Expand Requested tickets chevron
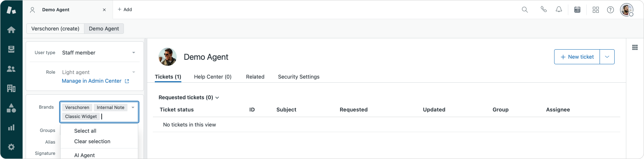 (217, 98)
